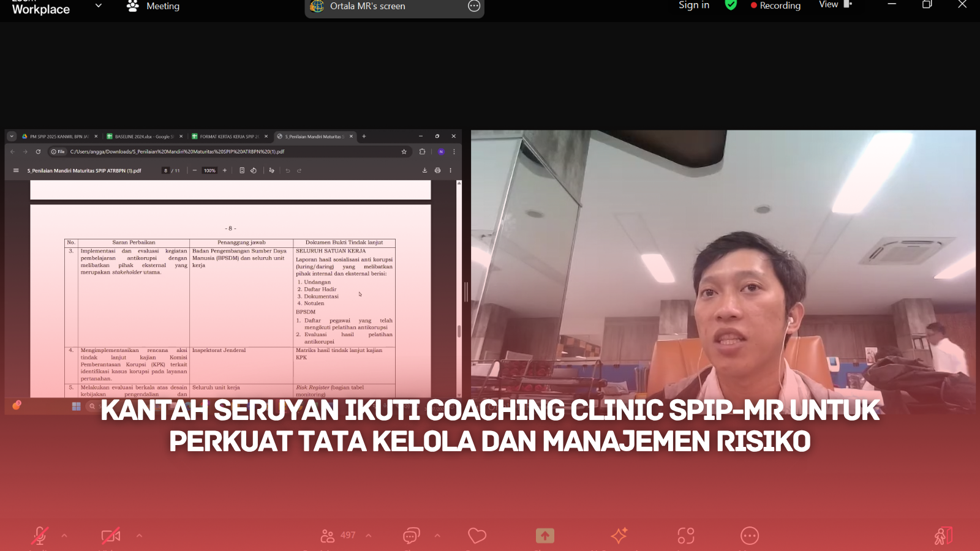Click the leave meeting icon
The image size is (980, 551).
pos(943,536)
